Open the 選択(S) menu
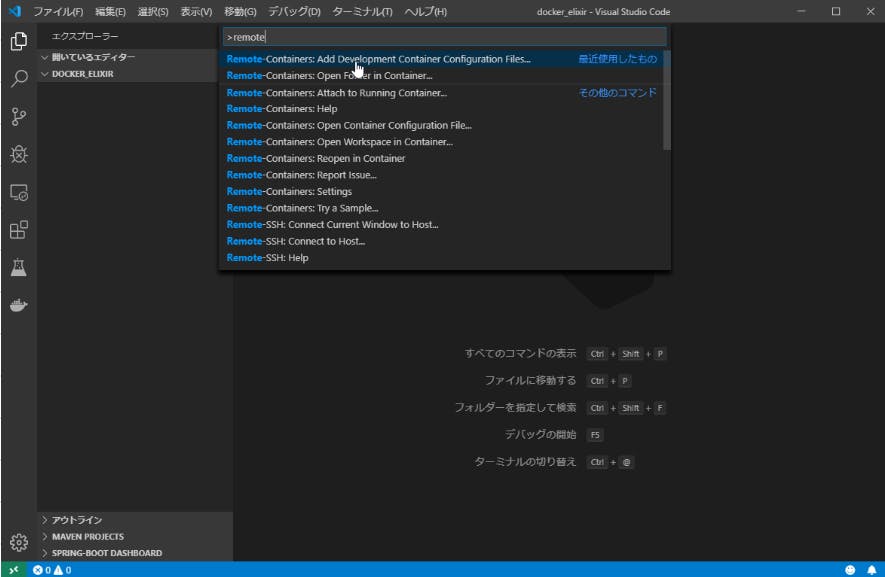Viewport: 885px width, 577px height. (153, 11)
